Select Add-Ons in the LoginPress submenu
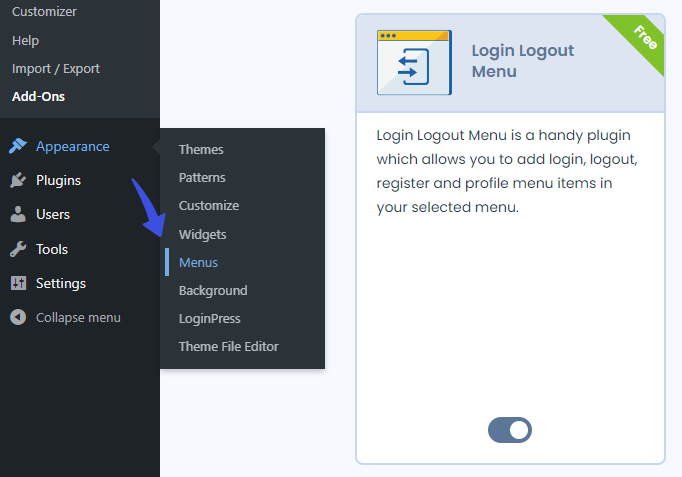 coord(38,97)
